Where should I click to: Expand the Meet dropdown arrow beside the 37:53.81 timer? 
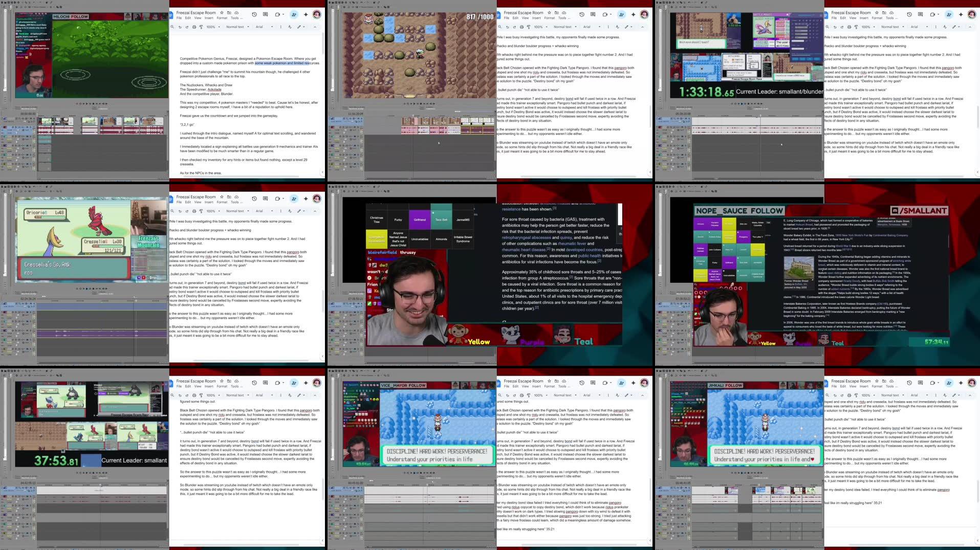283,382
